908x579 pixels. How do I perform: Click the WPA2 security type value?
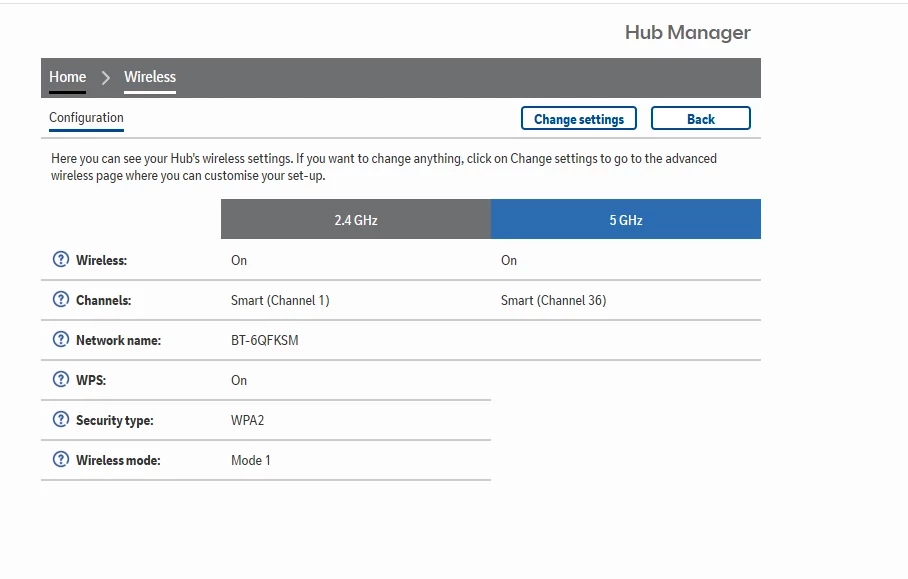click(248, 420)
